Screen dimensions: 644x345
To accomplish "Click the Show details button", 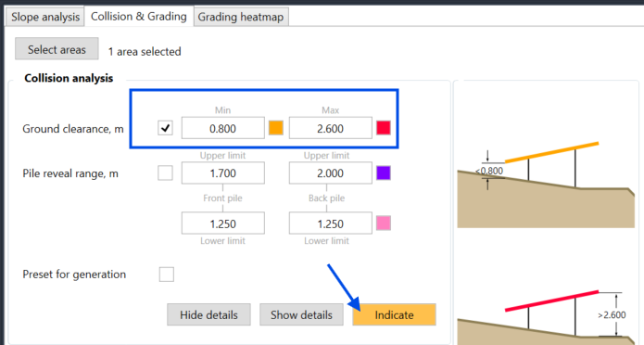I will (x=301, y=314).
